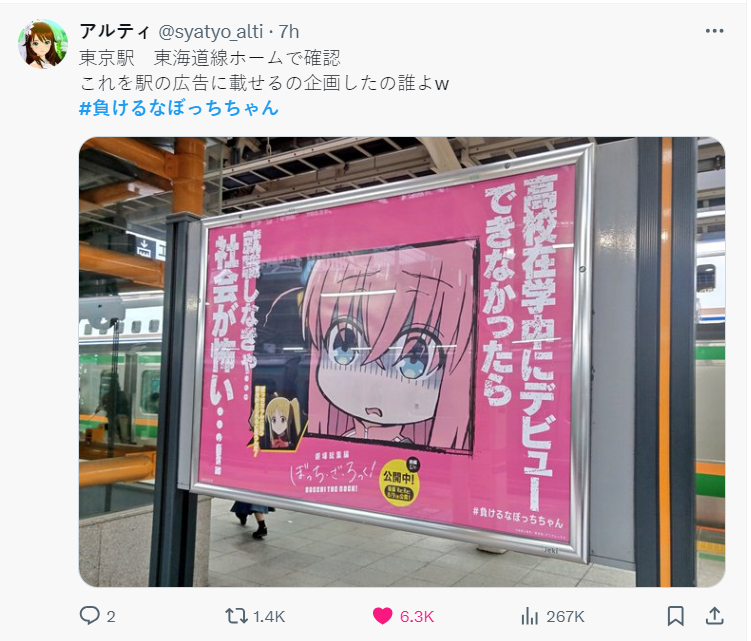751x641 pixels.
Task: Open the three-dot more options menu
Action: coord(714,31)
